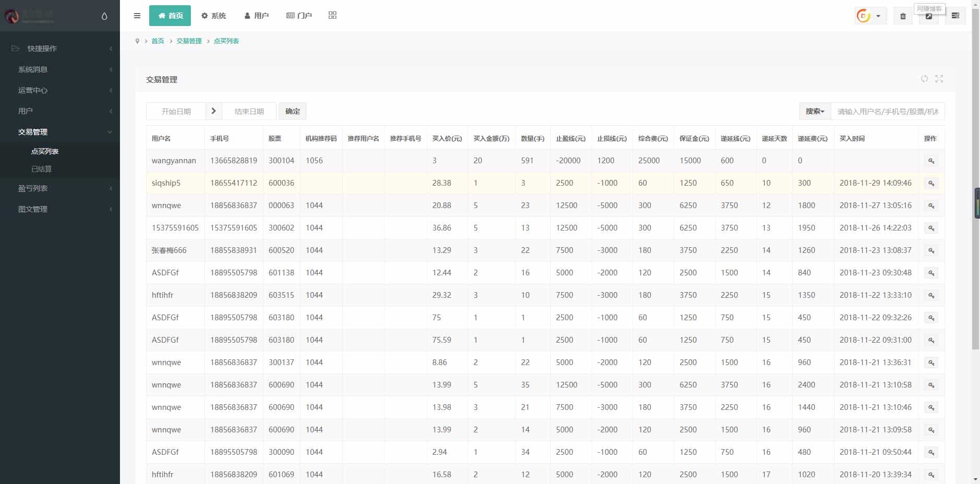Open the 搜索 dropdown button
This screenshot has width=980, height=484.
click(814, 111)
